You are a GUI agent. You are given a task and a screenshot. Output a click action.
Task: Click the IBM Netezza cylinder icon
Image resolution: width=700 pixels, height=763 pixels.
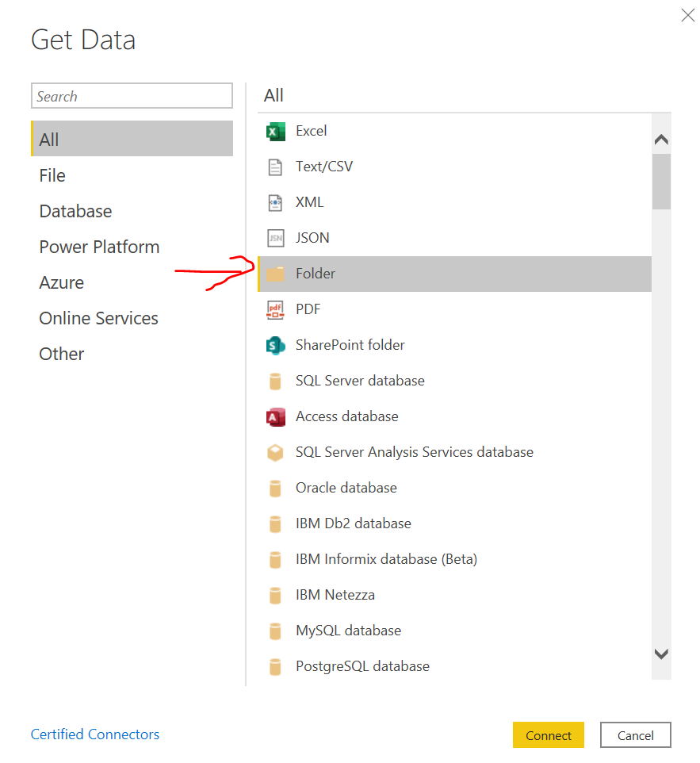point(275,595)
